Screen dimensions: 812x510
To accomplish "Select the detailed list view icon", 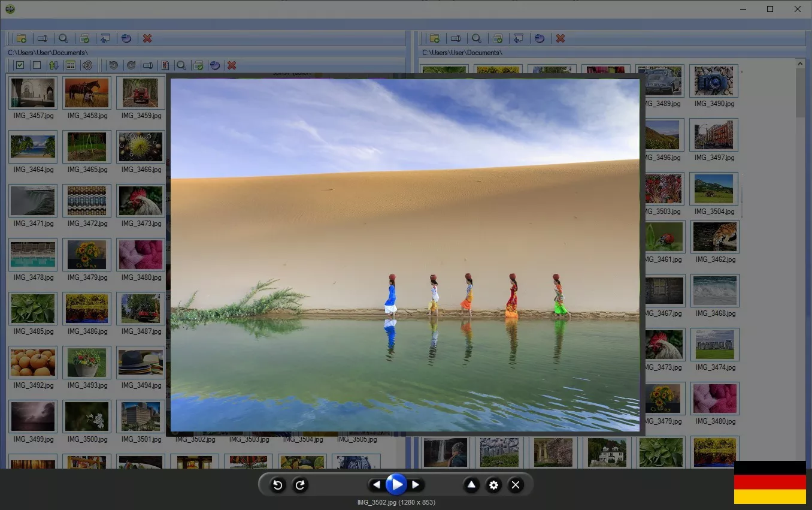I will (71, 65).
